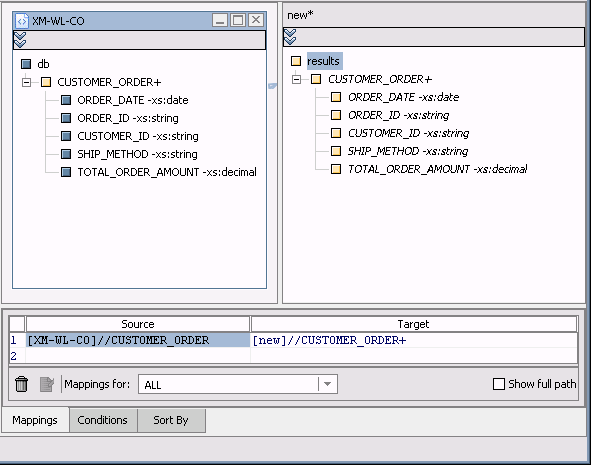Collapse target CUSTOMER_ORDER+ tree node
591x465 pixels.
point(297,79)
